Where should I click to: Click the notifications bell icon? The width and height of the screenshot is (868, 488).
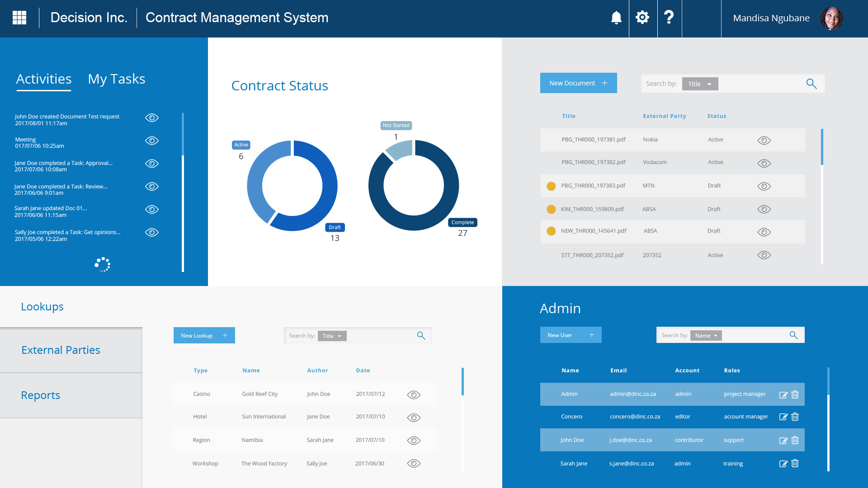616,18
